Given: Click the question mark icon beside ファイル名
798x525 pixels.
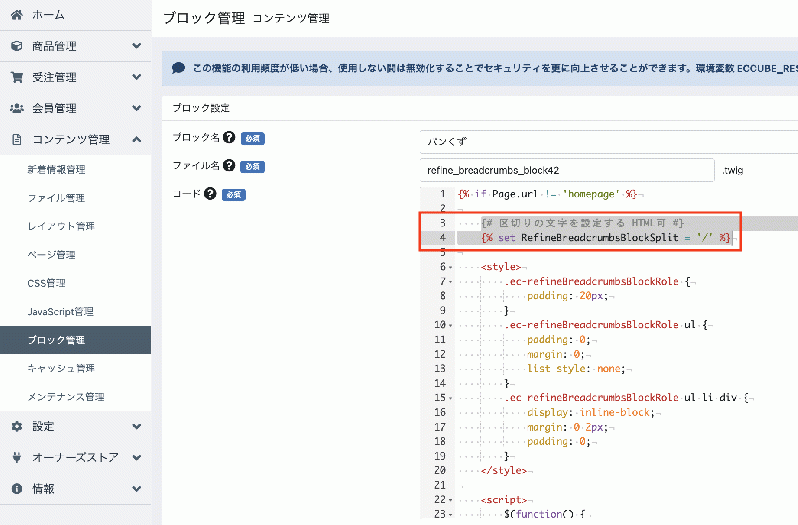Looking at the screenshot, I should (229, 166).
